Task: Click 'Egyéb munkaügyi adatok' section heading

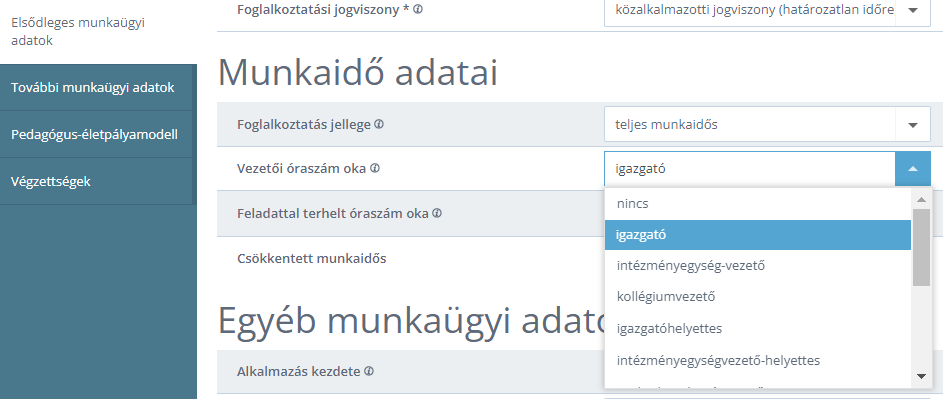Action: point(412,322)
